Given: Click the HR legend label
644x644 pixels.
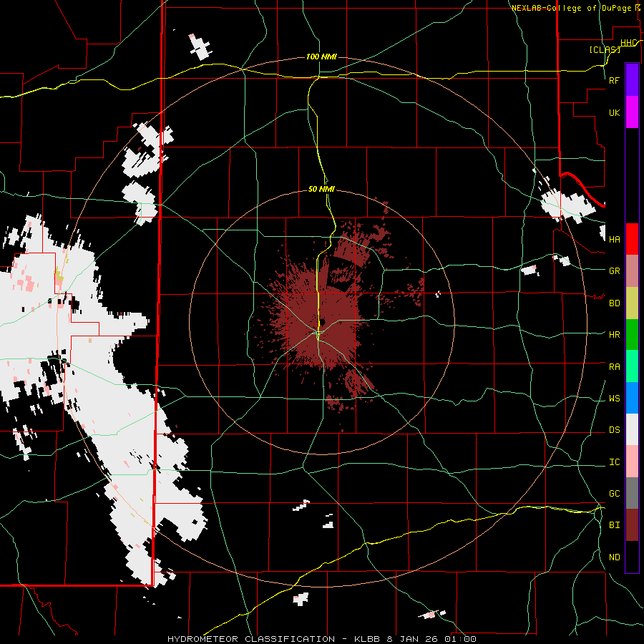Looking at the screenshot, I should tap(614, 334).
